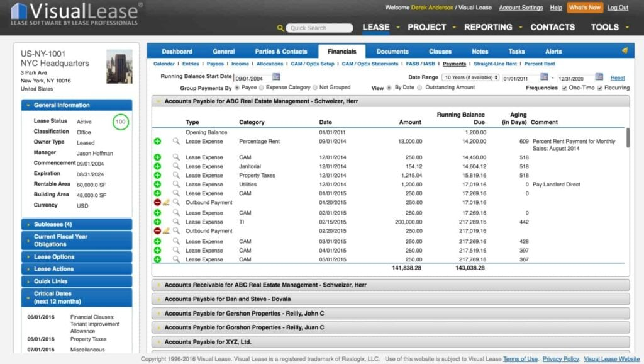
Task: Expand Current Fiscal Year Obligations panel
Action: 77,241
